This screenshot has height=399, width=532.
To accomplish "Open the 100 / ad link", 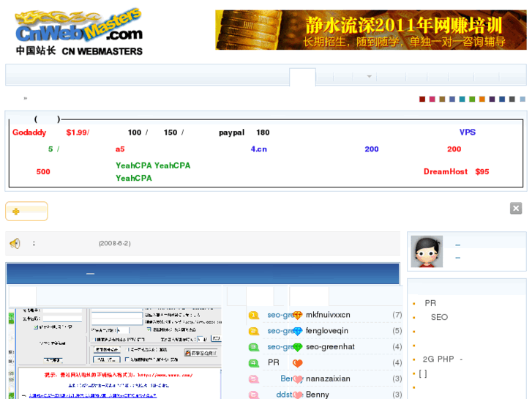I will [138, 133].
